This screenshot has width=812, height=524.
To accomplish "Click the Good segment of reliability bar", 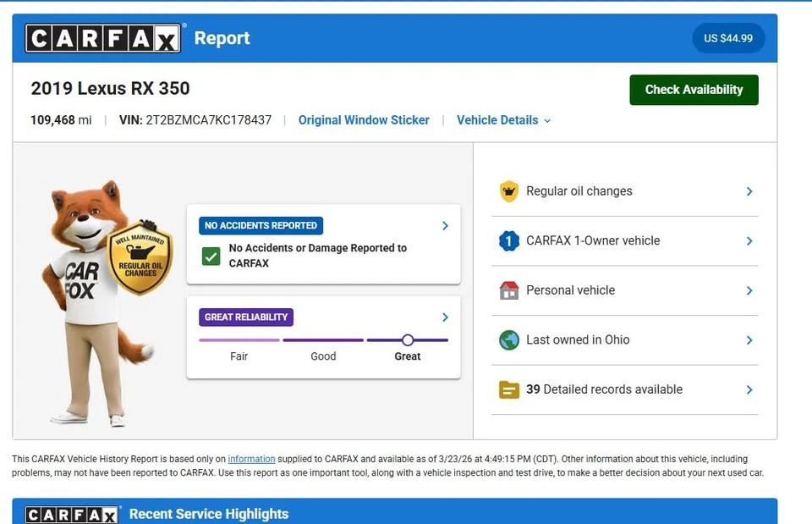I will pos(323,340).
